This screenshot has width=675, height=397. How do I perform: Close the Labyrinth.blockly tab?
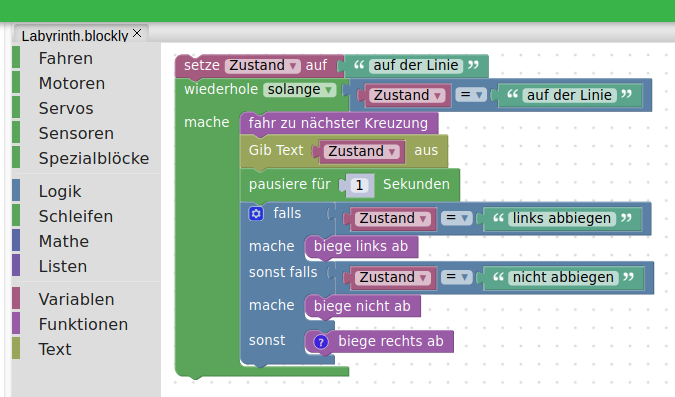click(137, 33)
